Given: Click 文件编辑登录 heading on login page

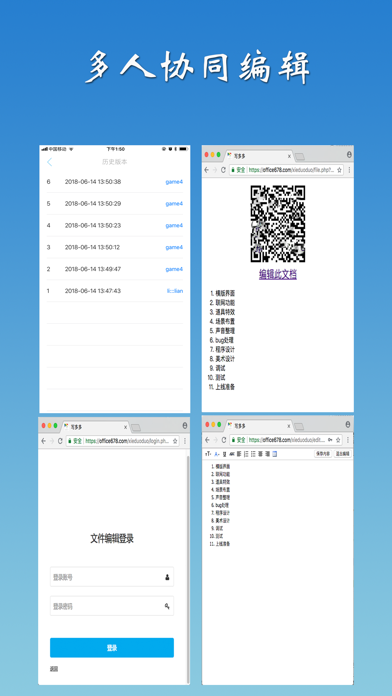Looking at the screenshot, I should point(112,539).
